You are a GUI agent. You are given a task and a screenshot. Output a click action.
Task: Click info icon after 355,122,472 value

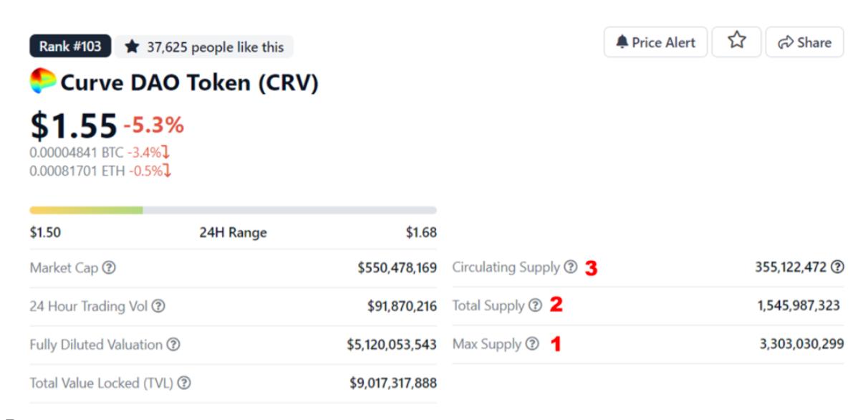click(836, 267)
